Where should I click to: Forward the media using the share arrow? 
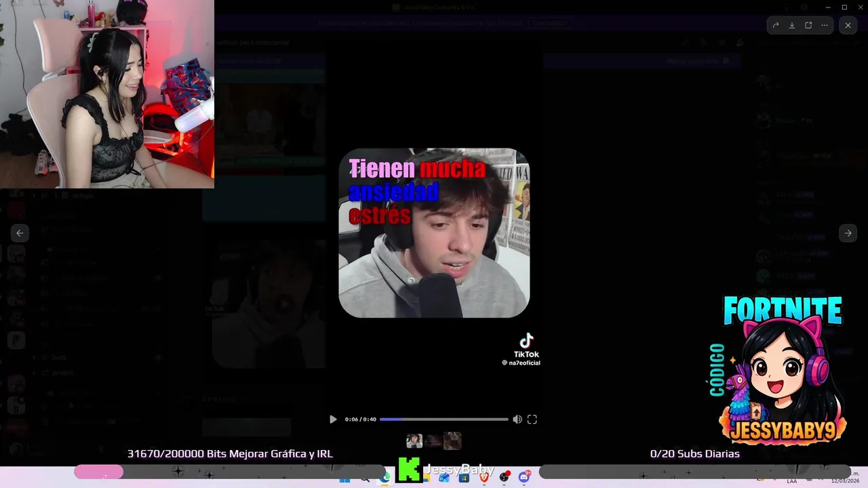(x=776, y=25)
